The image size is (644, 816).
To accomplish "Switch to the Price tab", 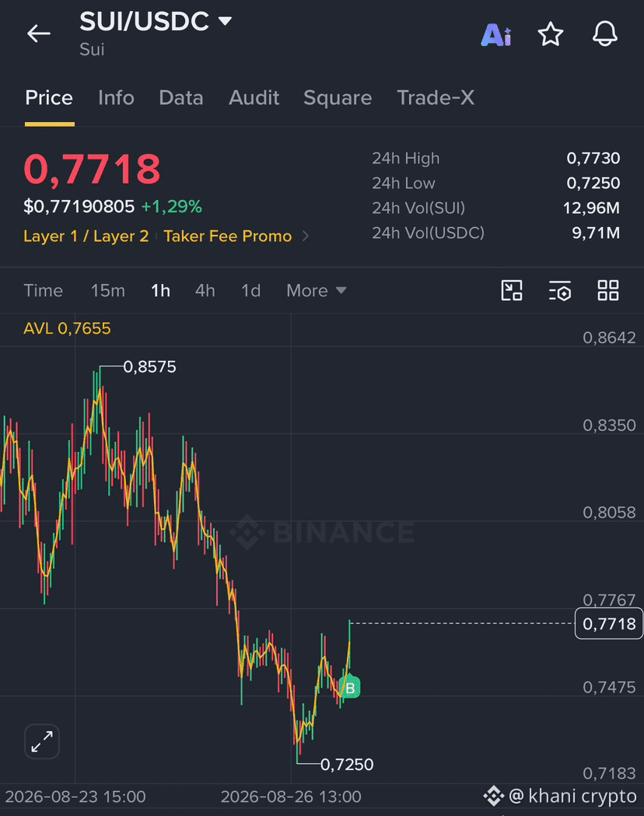I will coord(49,98).
